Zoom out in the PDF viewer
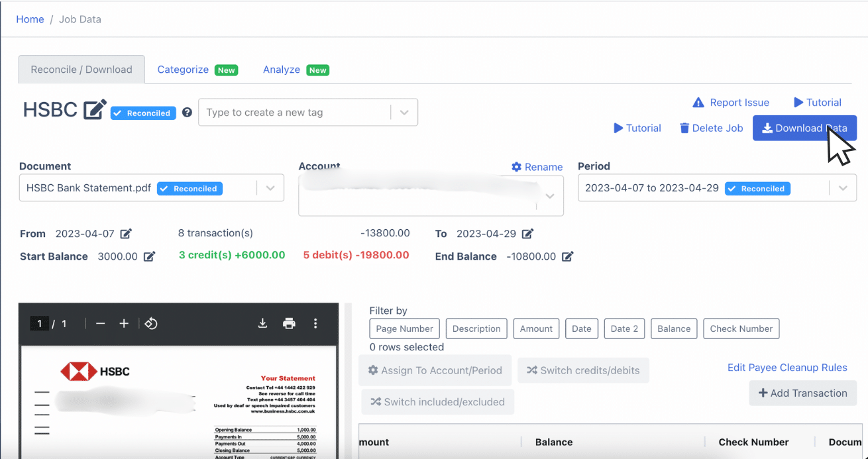 click(x=101, y=323)
